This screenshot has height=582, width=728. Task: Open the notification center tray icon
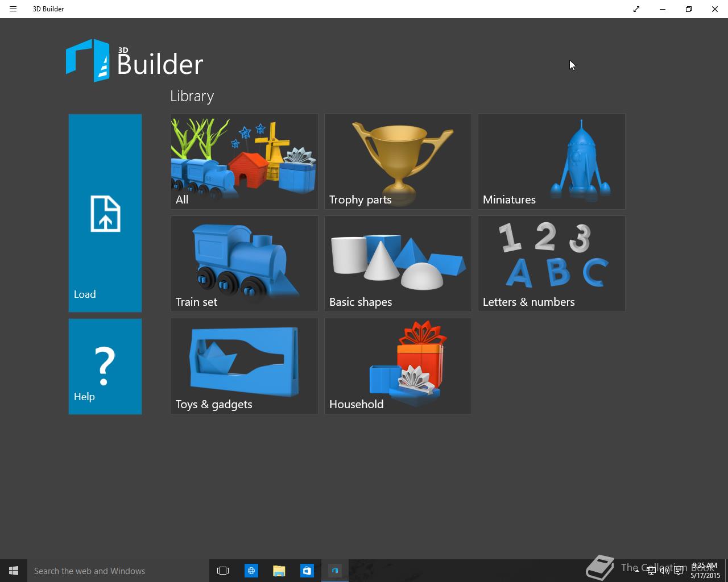click(x=679, y=571)
